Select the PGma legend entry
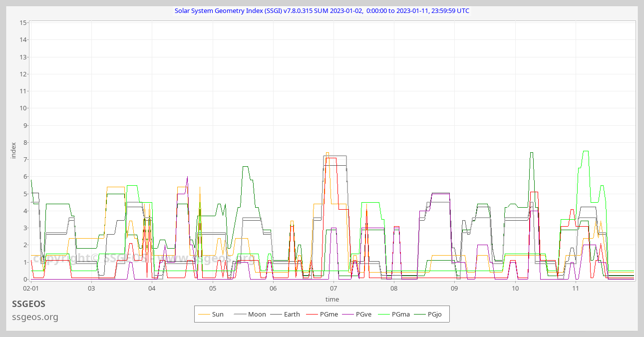Image resolution: width=644 pixels, height=337 pixels. coord(394,314)
